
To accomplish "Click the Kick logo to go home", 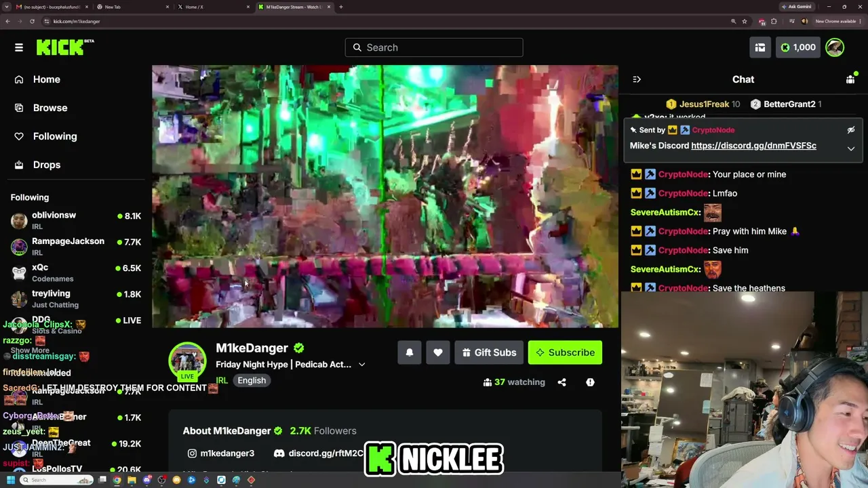I will (x=65, y=47).
